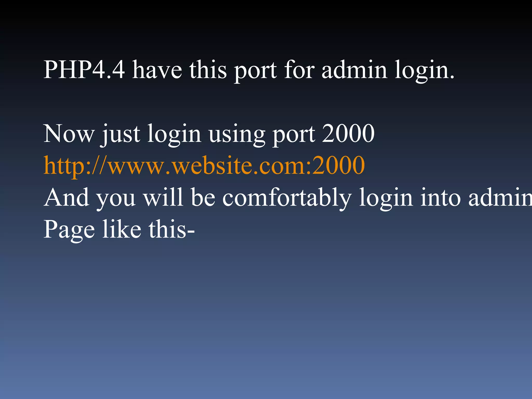Click the word 'will' in the fourth line
The height and width of the screenshot is (399, 532).
click(x=163, y=197)
